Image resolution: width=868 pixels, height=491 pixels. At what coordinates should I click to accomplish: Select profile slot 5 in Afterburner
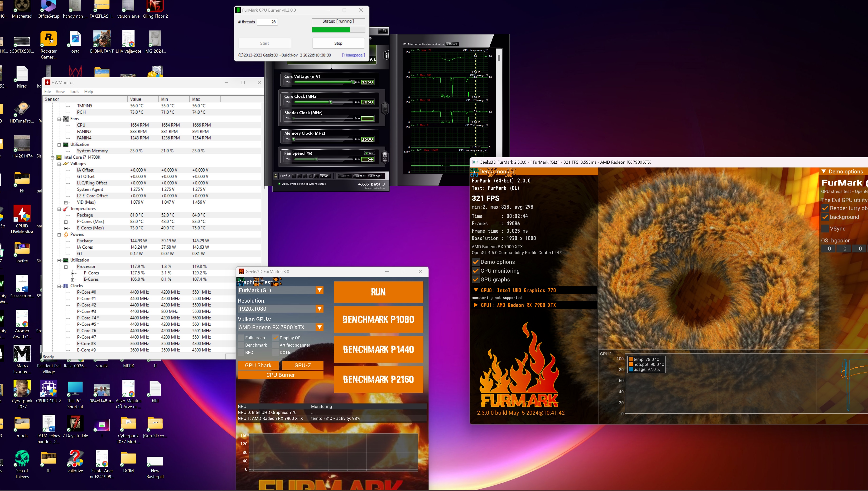pyautogui.click(x=316, y=176)
